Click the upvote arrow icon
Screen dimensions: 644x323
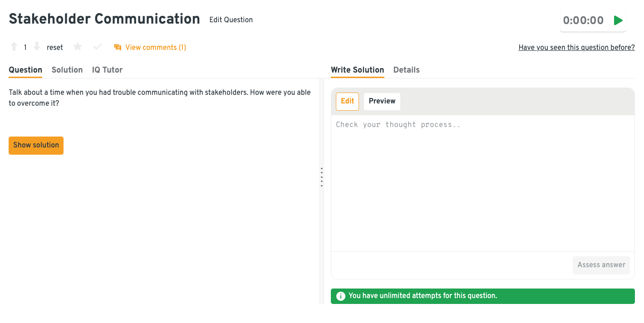[14, 47]
